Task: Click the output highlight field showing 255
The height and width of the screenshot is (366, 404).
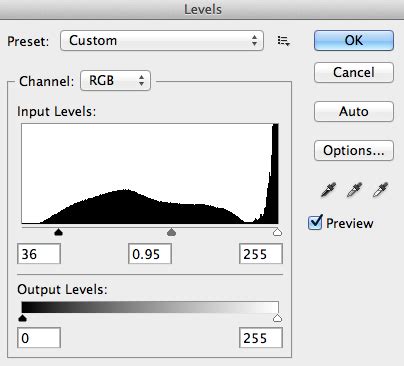Action: (261, 338)
